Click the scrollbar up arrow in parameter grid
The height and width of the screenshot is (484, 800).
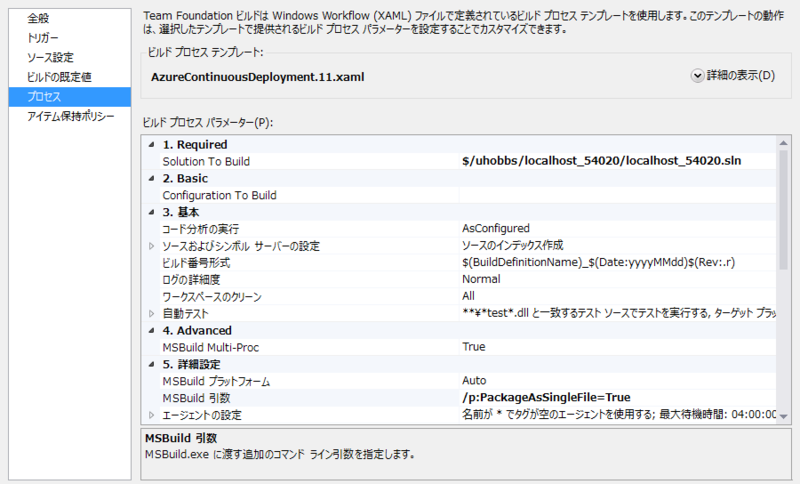coord(783,143)
